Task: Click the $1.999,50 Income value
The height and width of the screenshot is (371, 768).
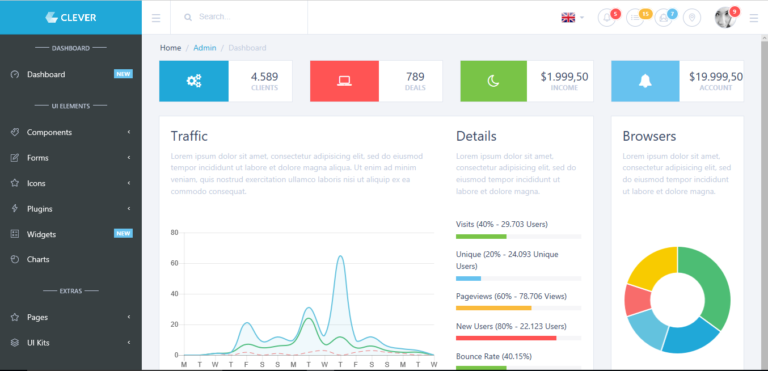Action: coord(564,76)
